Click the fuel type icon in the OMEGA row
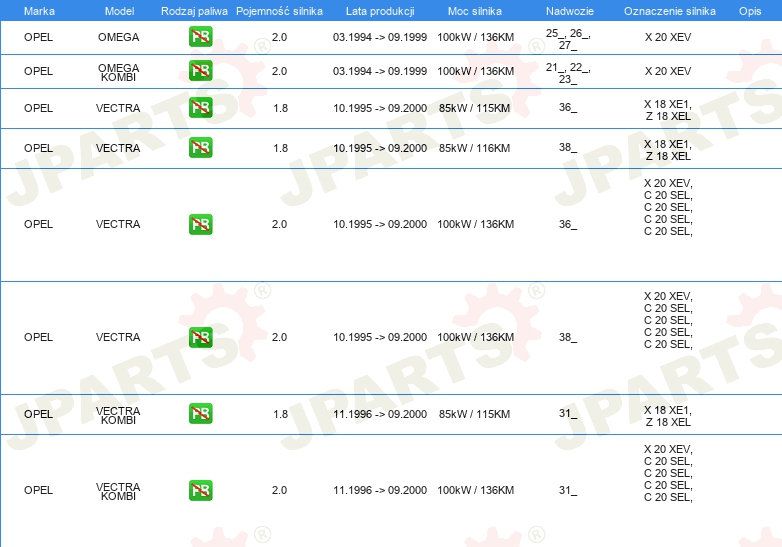Screen dimensions: 782x547 coord(200,38)
